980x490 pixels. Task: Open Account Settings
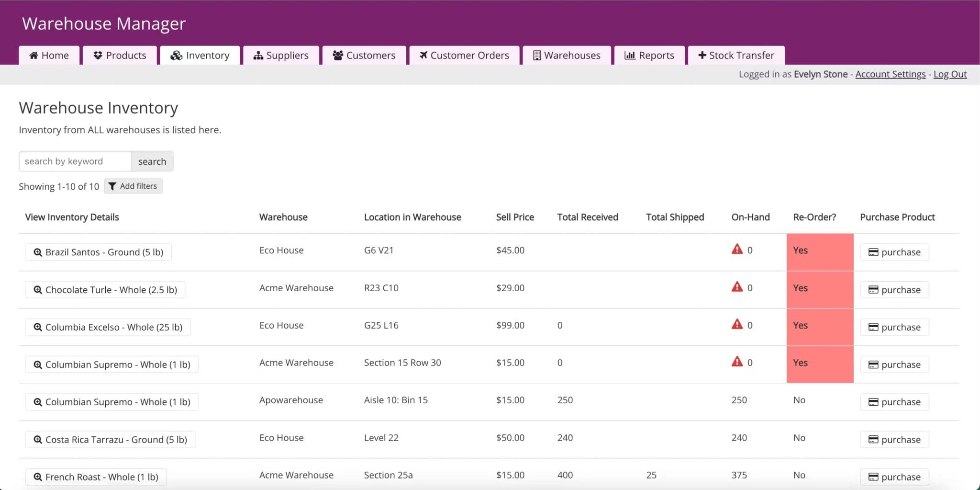890,74
